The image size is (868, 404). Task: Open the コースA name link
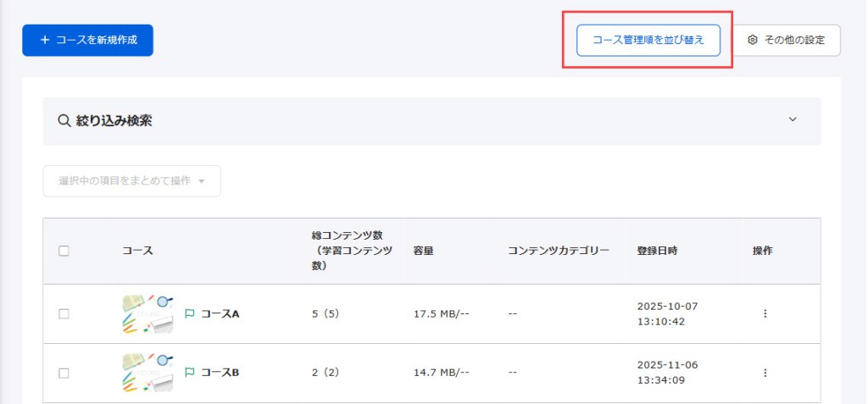(x=220, y=313)
